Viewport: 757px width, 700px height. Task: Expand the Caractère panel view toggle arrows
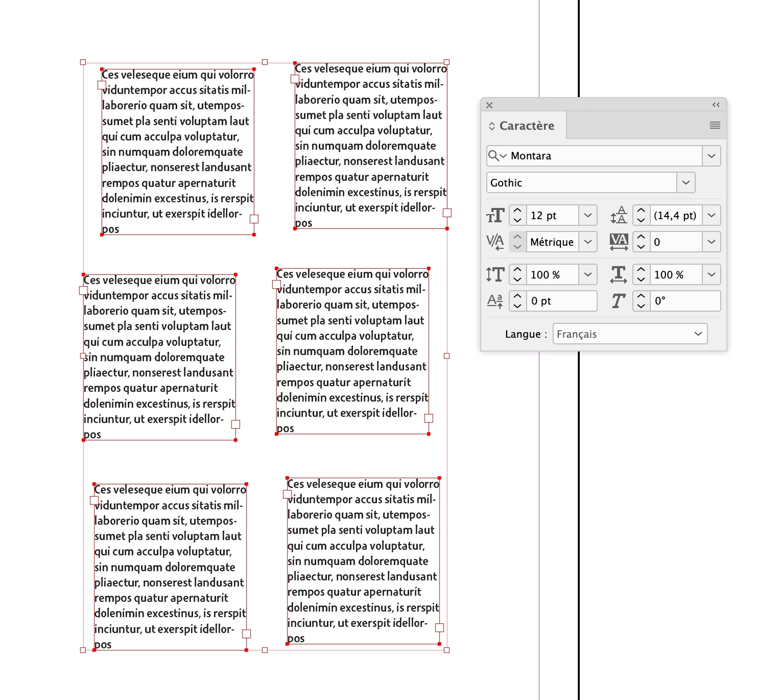(492, 126)
